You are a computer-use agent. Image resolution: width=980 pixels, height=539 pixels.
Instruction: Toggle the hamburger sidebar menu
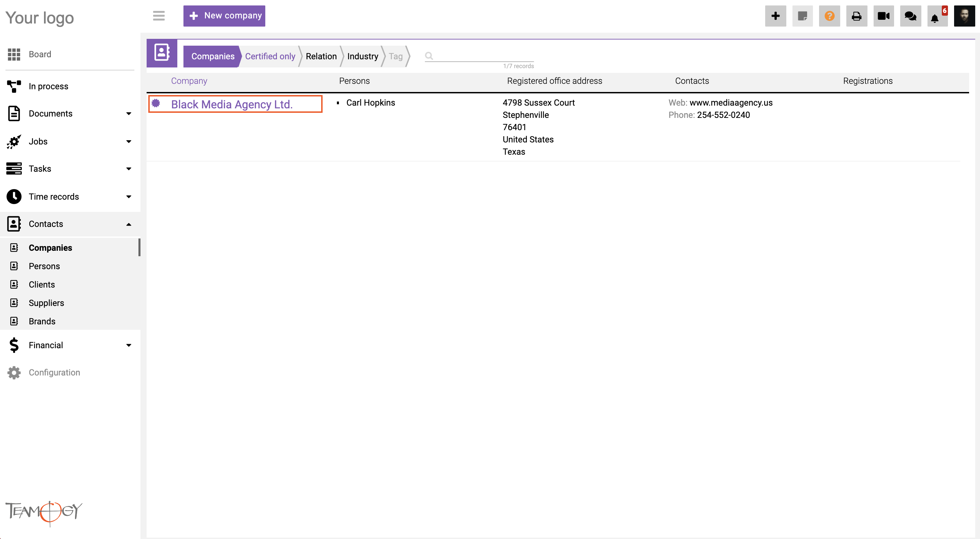159,16
